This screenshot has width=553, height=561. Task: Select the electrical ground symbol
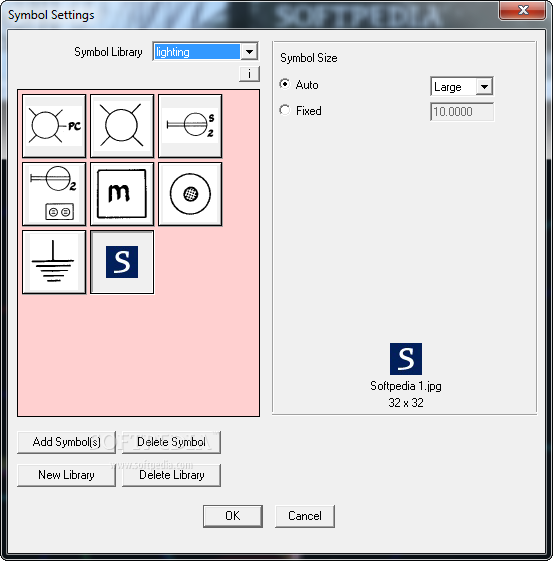tap(54, 262)
